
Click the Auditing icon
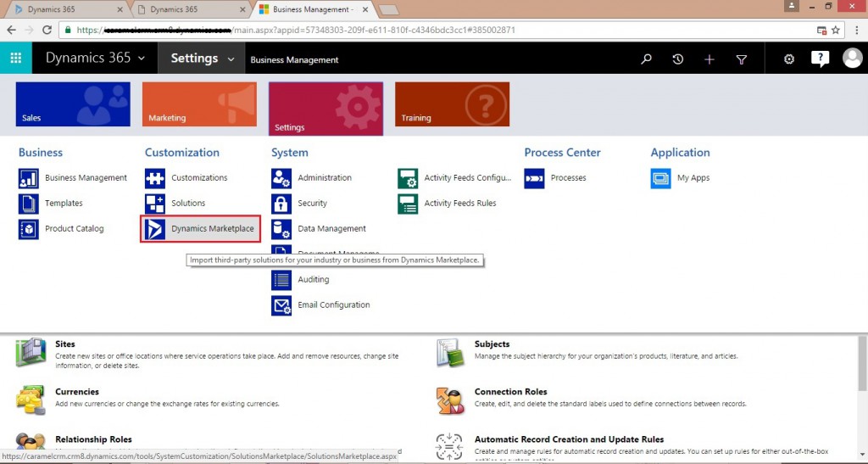(281, 280)
